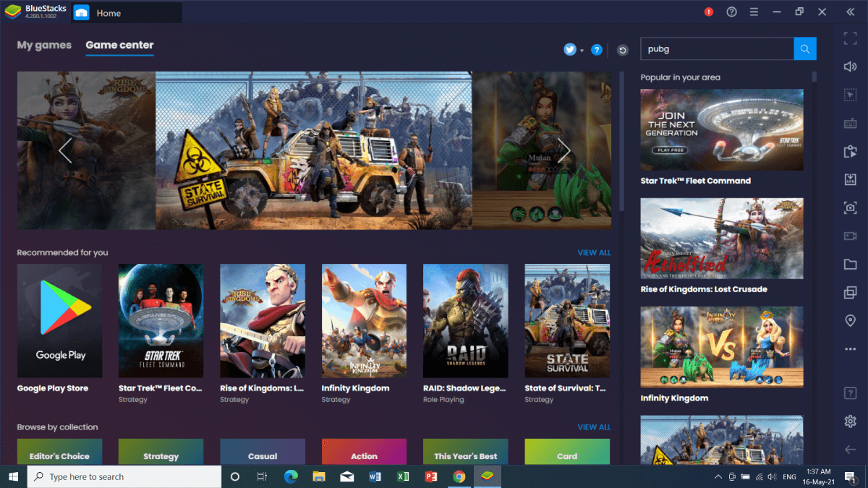Launch Microsoft Edge from the taskbar
868x488 pixels.
(291, 476)
